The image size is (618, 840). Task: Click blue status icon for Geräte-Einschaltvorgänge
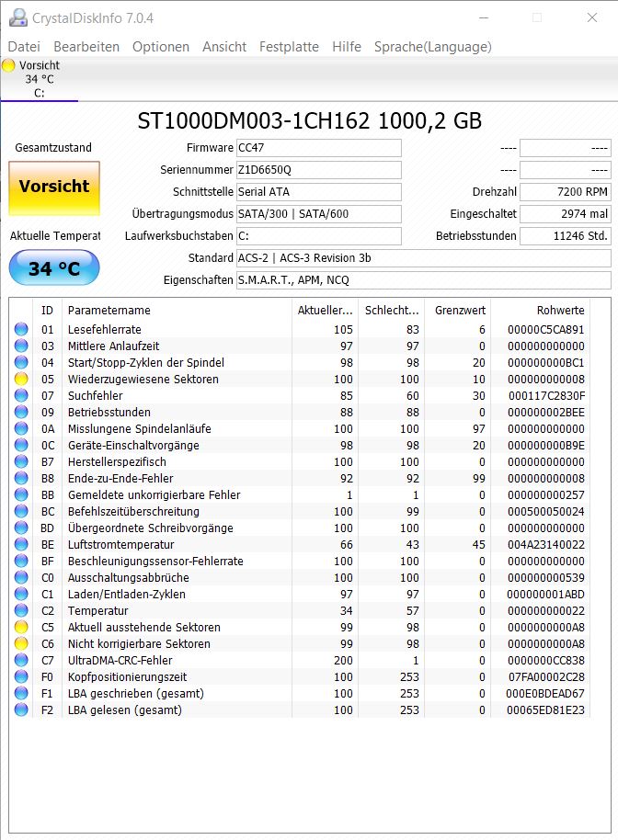pos(21,445)
